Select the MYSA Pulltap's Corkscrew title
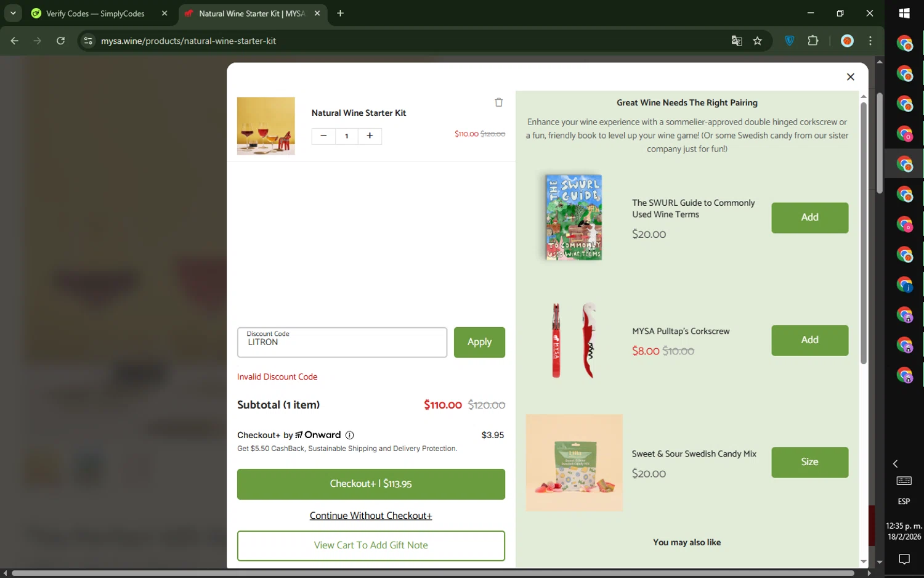The image size is (924, 578). coord(681,332)
